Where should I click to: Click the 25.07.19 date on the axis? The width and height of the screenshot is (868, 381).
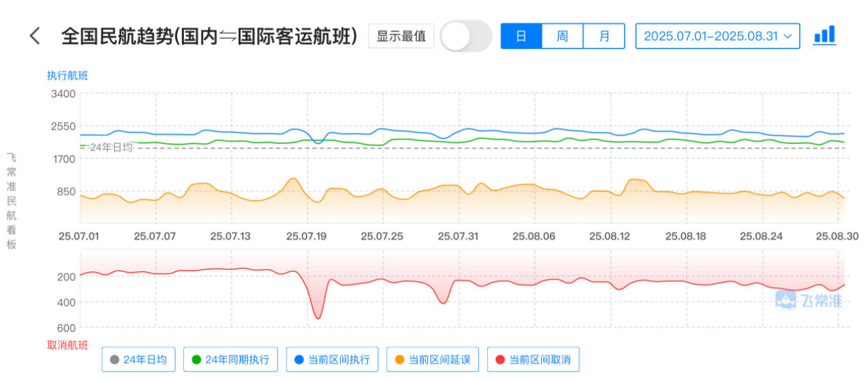(308, 236)
